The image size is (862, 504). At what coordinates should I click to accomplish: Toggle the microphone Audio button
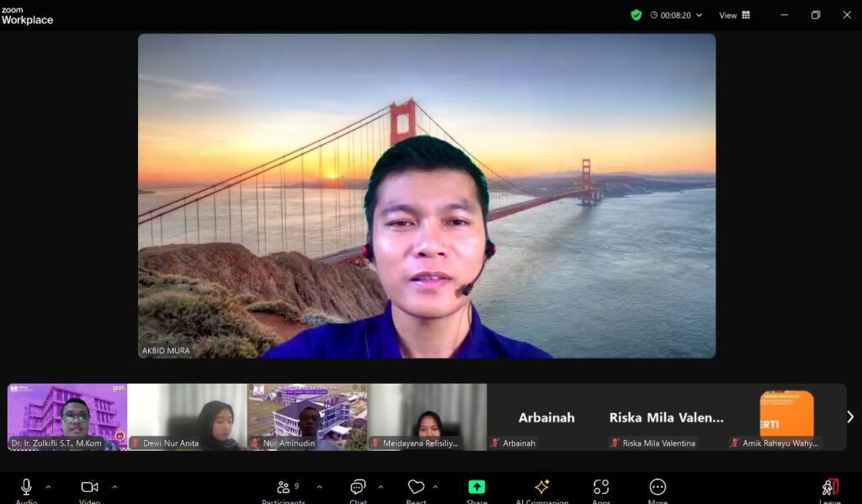(26, 488)
